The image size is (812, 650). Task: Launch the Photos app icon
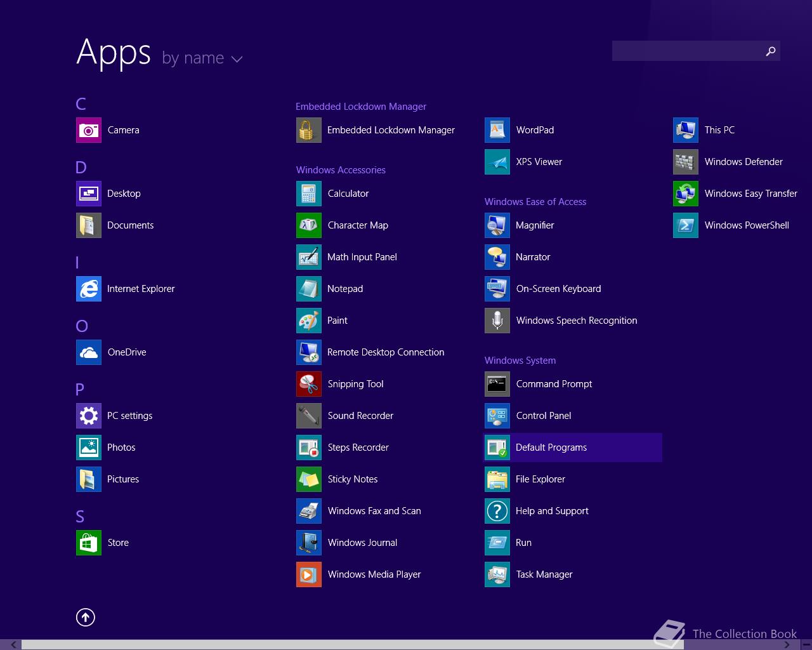[89, 448]
